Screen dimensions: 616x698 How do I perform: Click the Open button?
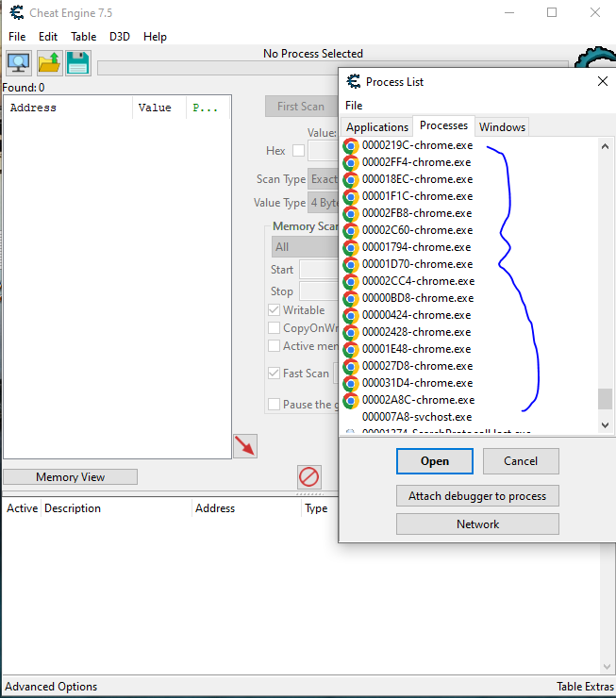tap(434, 461)
